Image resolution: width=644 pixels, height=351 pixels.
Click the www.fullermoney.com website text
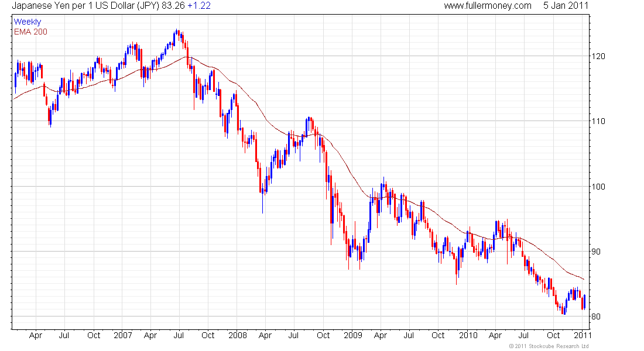488,6
